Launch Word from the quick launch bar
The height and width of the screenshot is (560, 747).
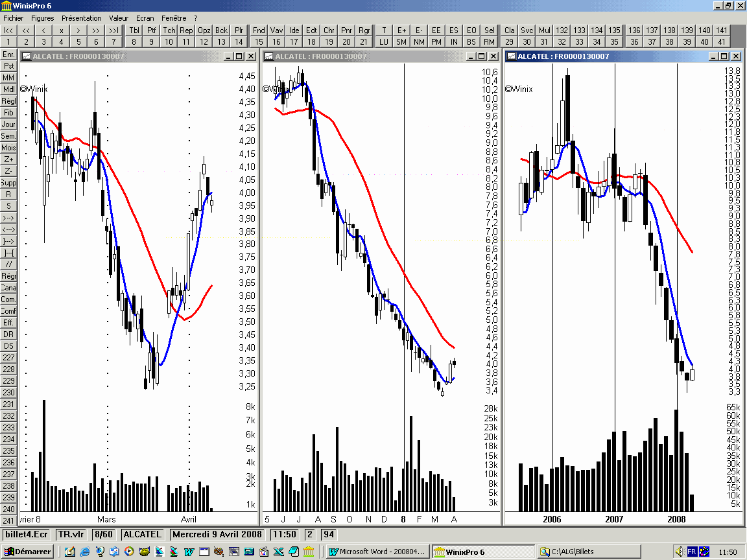click(189, 552)
